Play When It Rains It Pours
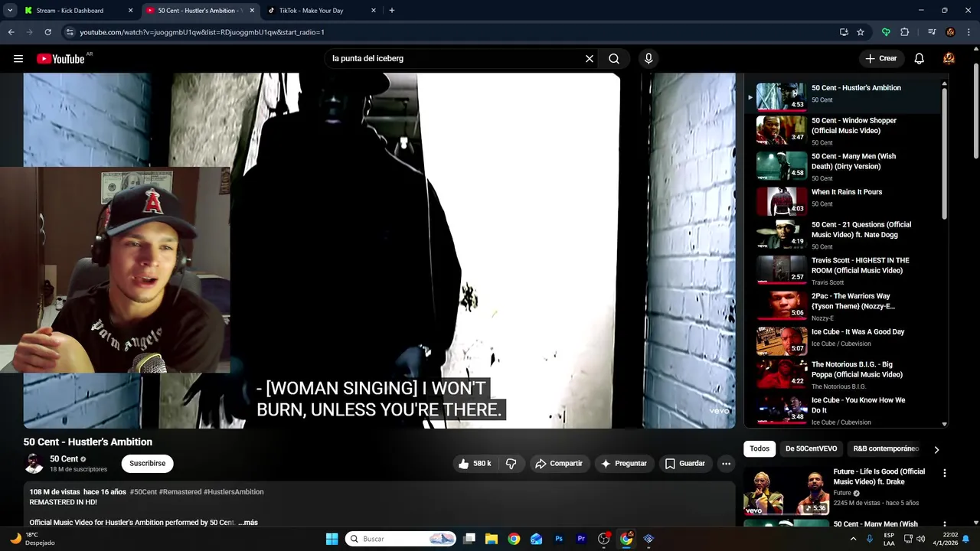The width and height of the screenshot is (980, 551). tap(842, 201)
